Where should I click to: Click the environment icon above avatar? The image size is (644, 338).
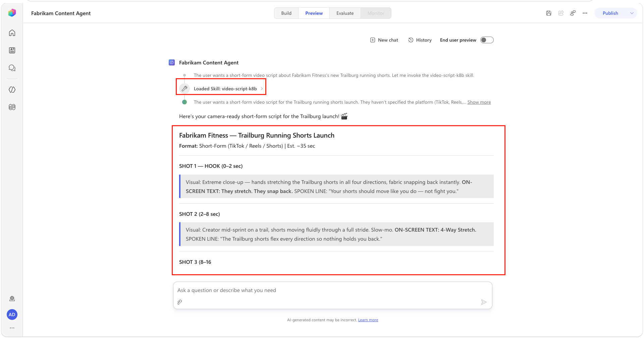click(x=12, y=299)
